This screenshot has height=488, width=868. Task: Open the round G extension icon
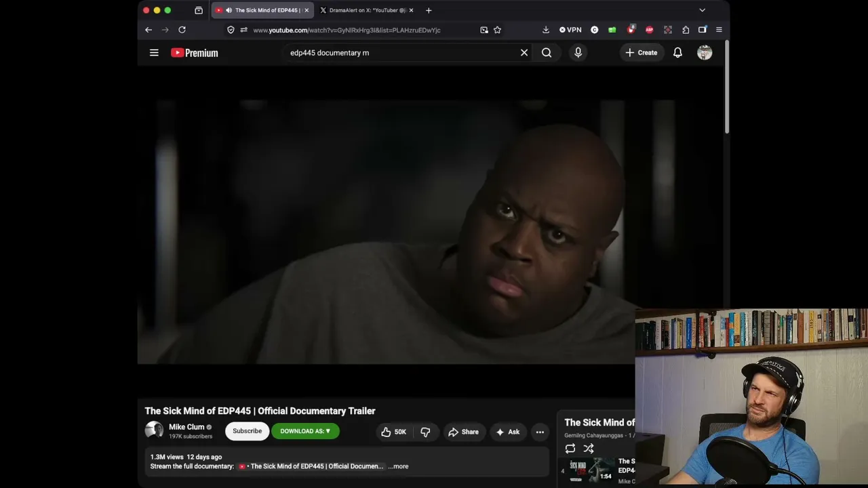[595, 30]
